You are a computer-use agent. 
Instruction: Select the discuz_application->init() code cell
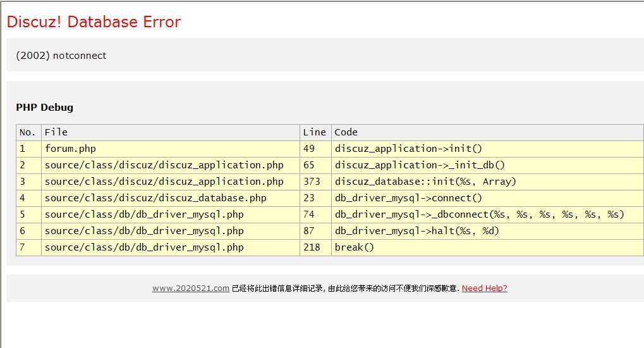487,149
